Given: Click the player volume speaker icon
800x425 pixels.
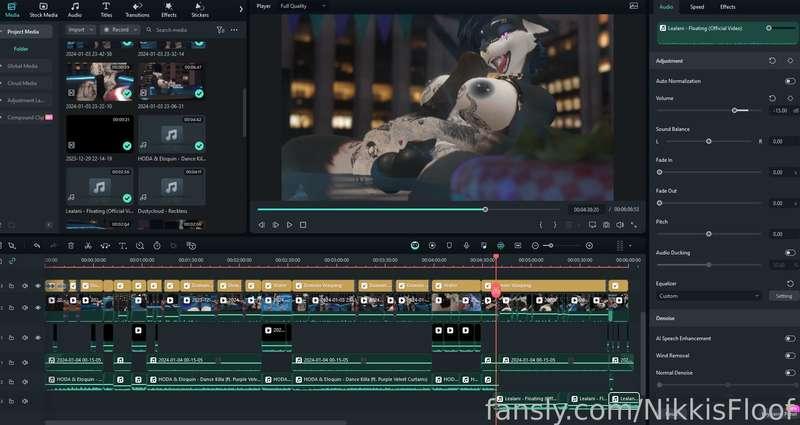Looking at the screenshot, I should (x=620, y=224).
